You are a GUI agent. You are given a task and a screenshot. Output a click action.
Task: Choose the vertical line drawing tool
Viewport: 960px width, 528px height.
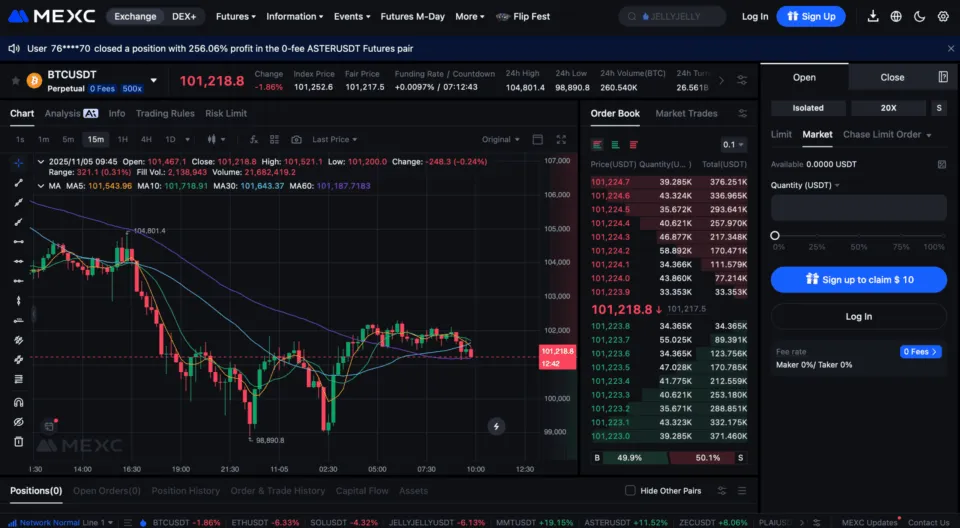pyautogui.click(x=18, y=300)
